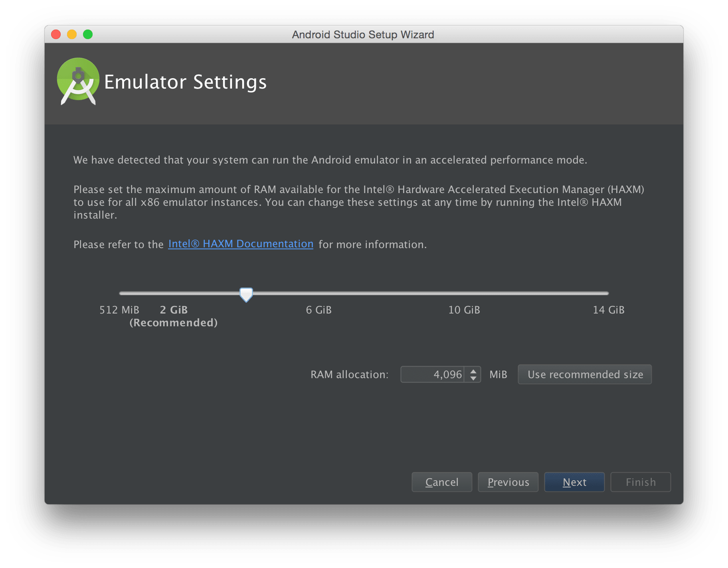Viewport: 728px width, 568px height.
Task: Open the Intel HAXM Documentation link
Action: pos(241,244)
